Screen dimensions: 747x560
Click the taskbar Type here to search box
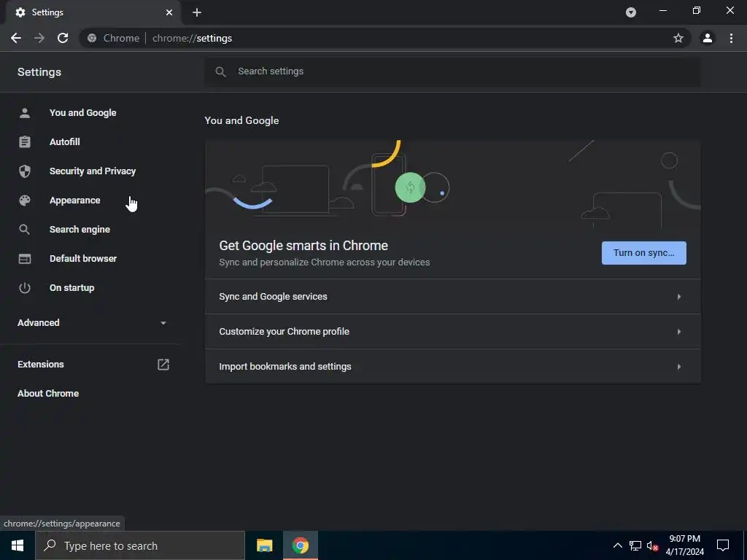click(x=139, y=545)
